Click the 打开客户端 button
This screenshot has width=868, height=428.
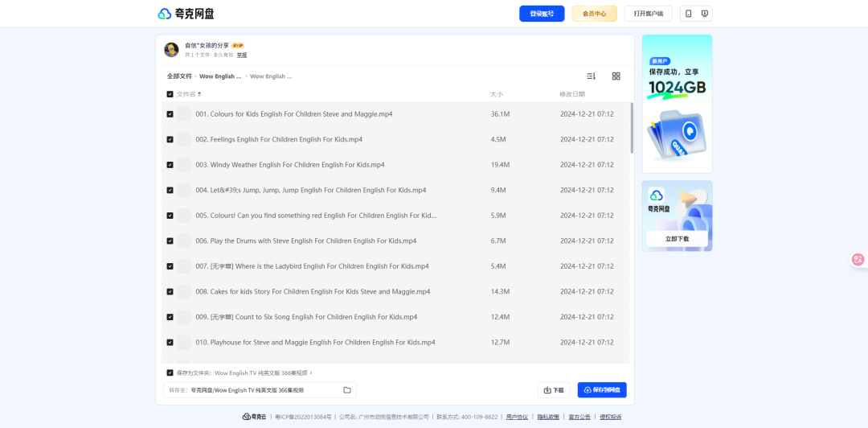[x=649, y=14]
